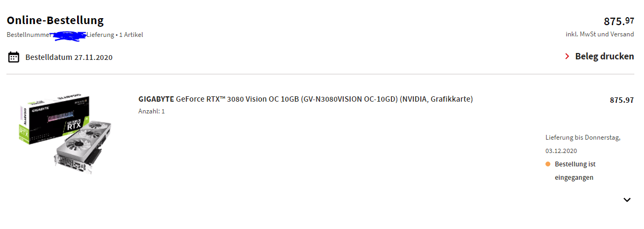The image size is (644, 229).
Task: Click the blue scribble hiding the order number
Action: 70,35
